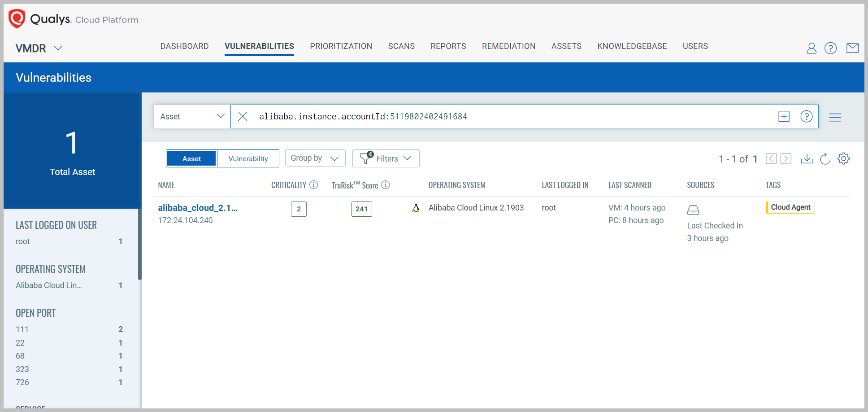Show Criticality info tooltip icon
Screen dimensions: 868x412
click(314, 185)
